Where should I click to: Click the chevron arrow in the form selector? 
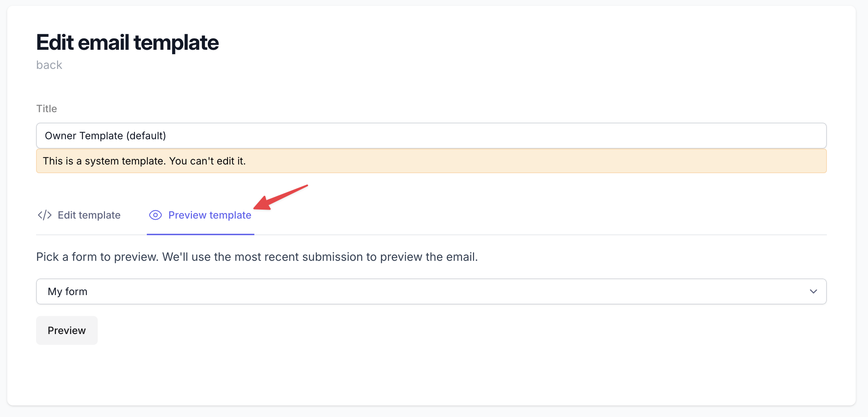(813, 291)
